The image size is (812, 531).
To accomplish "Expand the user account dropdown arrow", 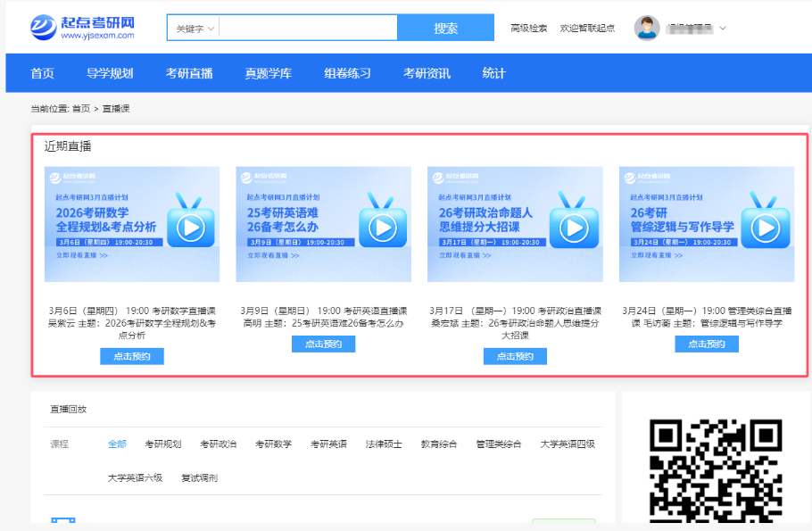I will (x=723, y=28).
